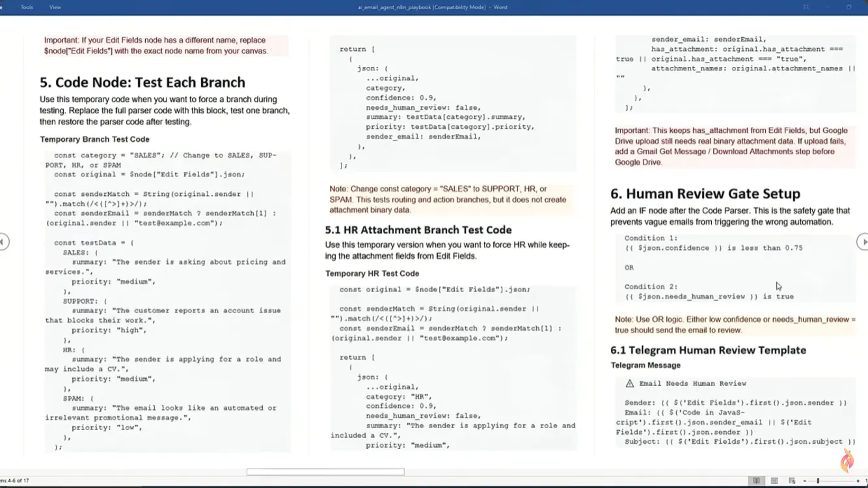868x488 pixels.
Task: Switch to Print Layout view icon
Action: click(774, 481)
